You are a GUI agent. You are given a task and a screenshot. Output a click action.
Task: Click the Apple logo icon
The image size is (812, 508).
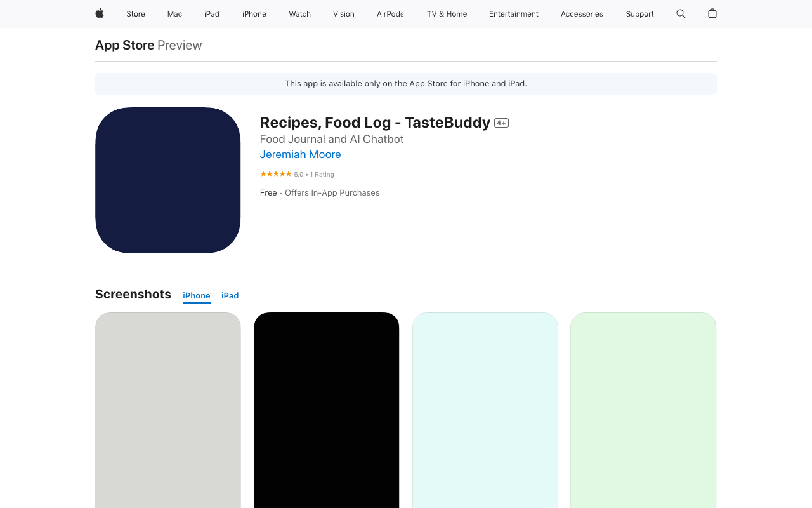(x=100, y=13)
